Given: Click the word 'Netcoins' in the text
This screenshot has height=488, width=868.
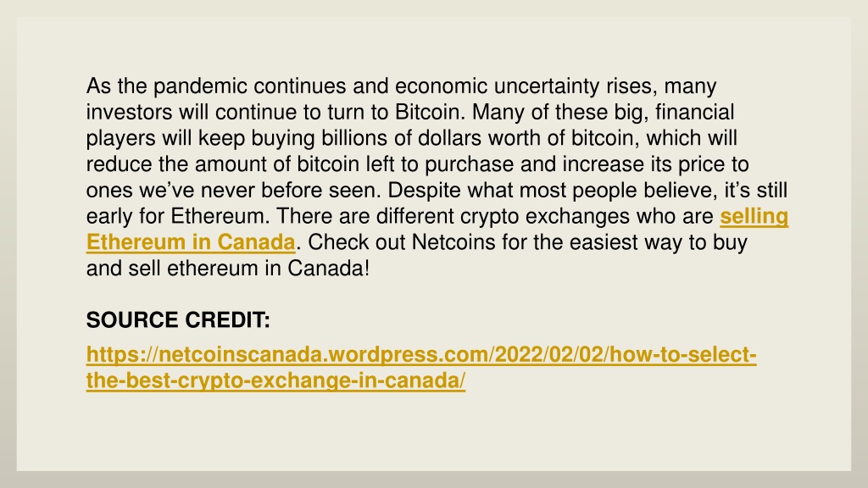Looking at the screenshot, I should click(x=453, y=242).
